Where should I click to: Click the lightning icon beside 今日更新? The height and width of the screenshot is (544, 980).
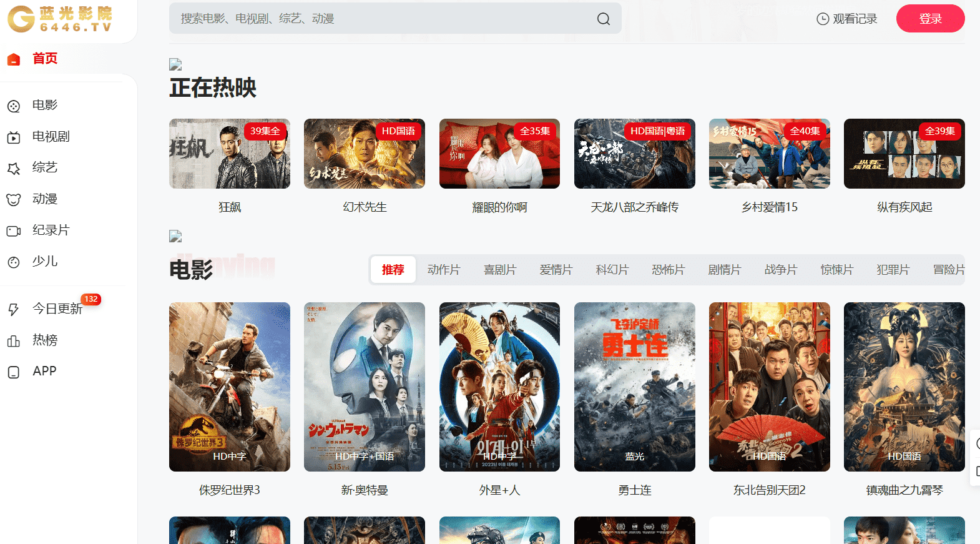point(14,310)
